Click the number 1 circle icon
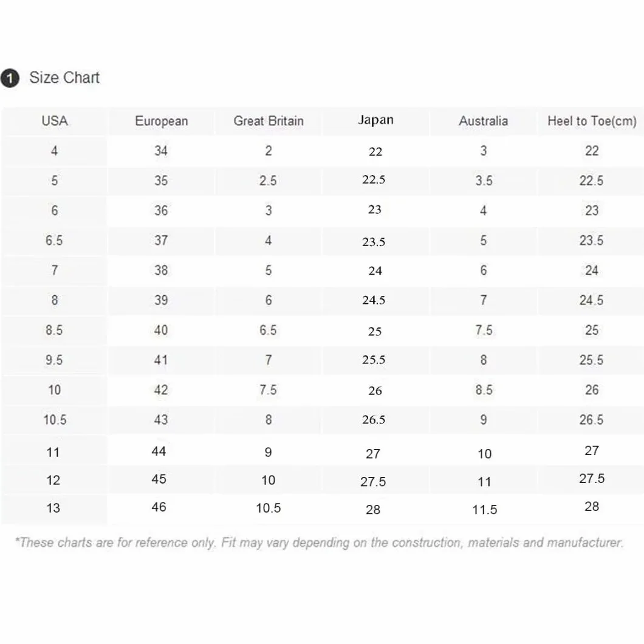644x644 pixels. pos(10,78)
